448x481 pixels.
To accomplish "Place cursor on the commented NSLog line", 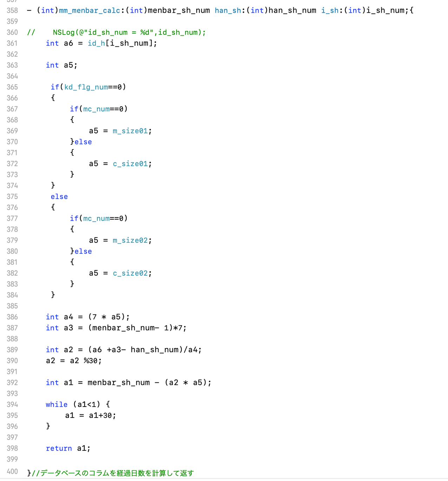I will coord(129,32).
